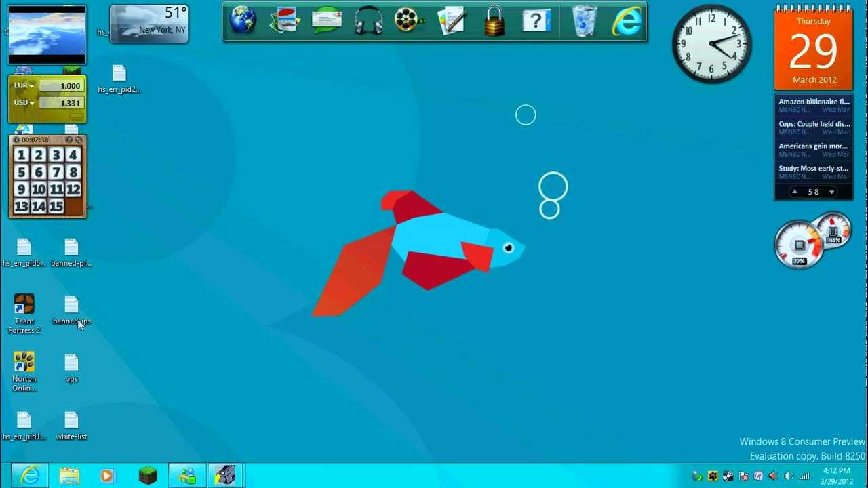868x488 pixels.
Task: Open the Recycle Bin in the dock
Action: (x=584, y=21)
